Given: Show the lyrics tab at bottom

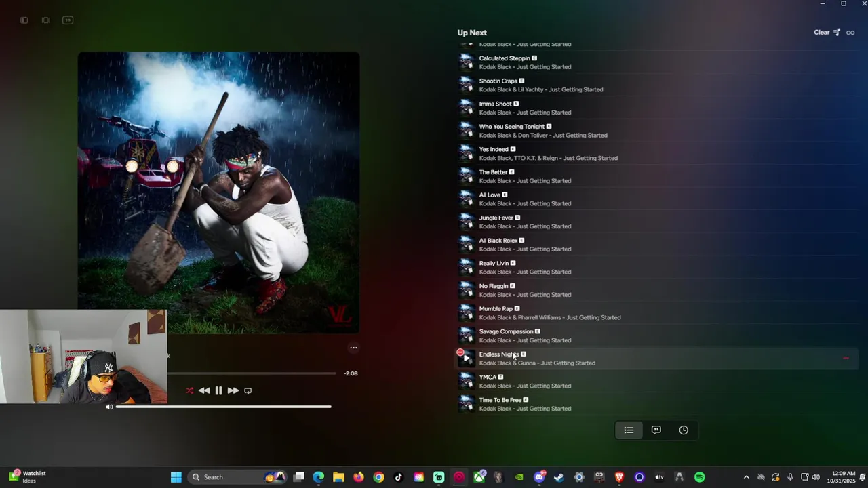Looking at the screenshot, I should click(x=656, y=430).
